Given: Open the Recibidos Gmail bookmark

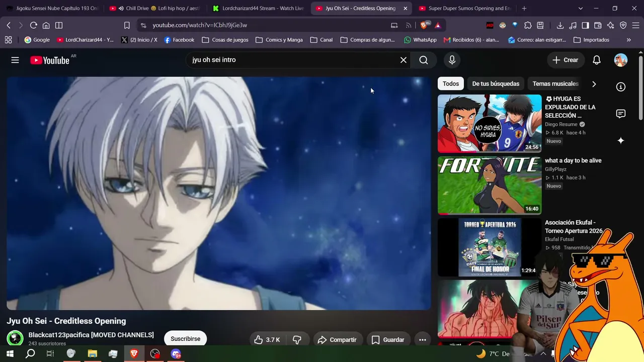Looking at the screenshot, I should [x=471, y=40].
